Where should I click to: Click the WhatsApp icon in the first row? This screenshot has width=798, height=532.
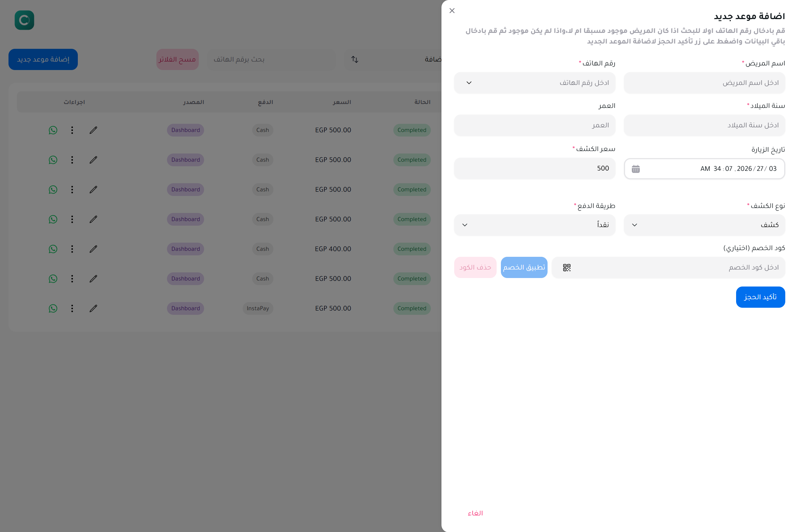[x=53, y=130]
